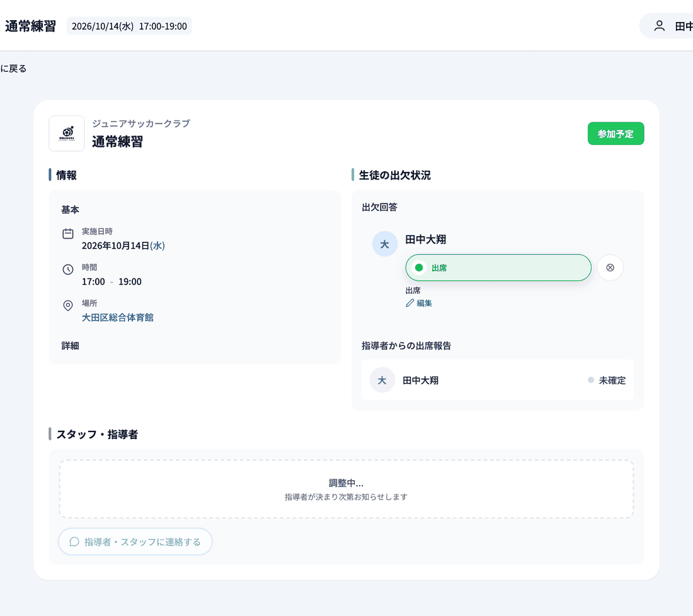Click the 生徒の出欠状況 section heading
Screen dimensions: 693x616
394,175
